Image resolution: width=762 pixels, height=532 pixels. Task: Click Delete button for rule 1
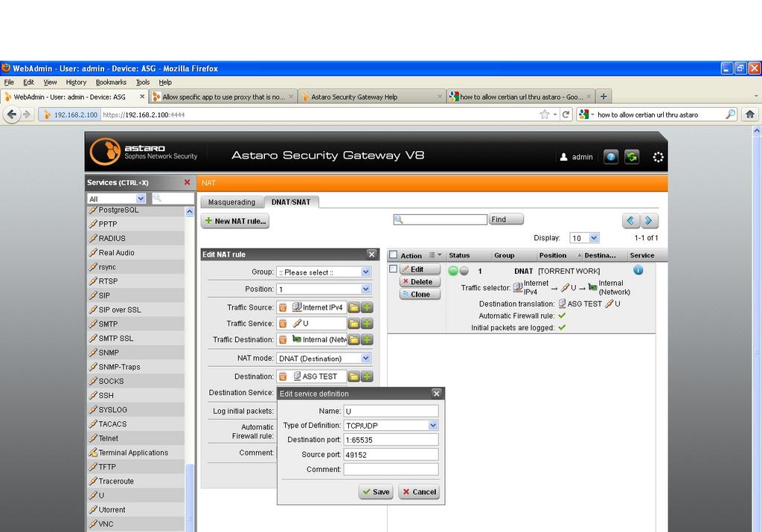click(x=420, y=282)
